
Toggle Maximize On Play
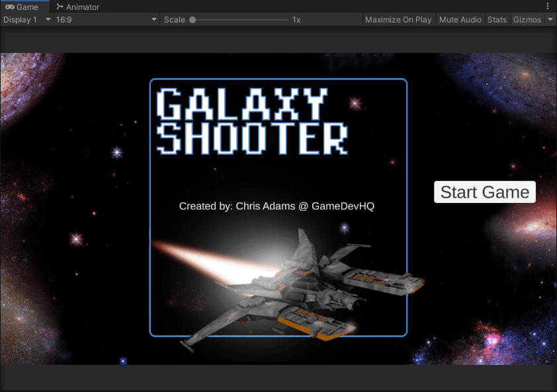point(398,20)
